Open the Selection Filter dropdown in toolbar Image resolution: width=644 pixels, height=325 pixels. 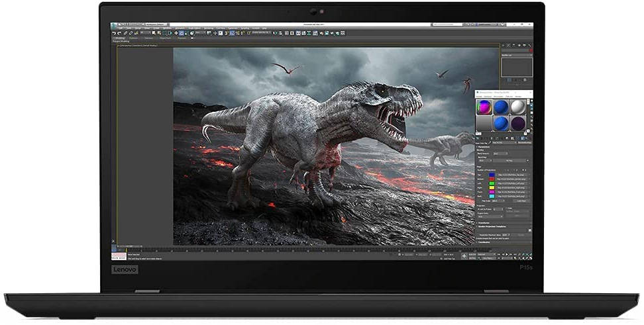click(145, 33)
